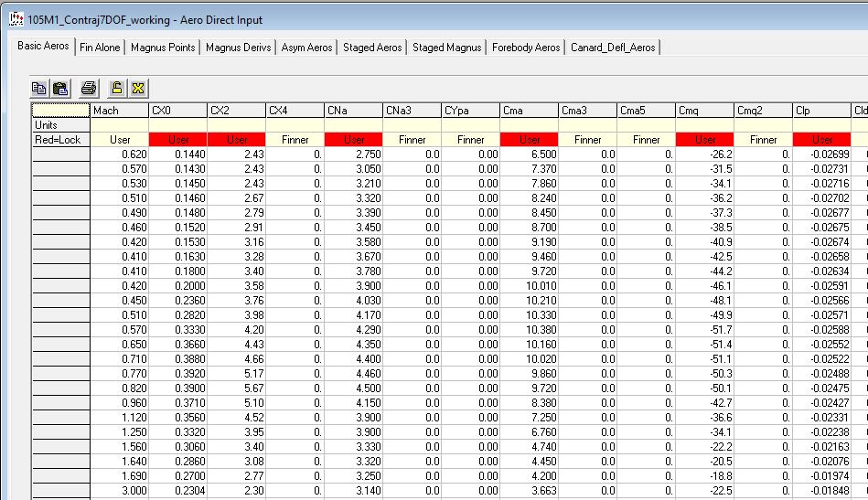
Task: Click the Mach cell with value 3.000
Action: pyautogui.click(x=120, y=491)
